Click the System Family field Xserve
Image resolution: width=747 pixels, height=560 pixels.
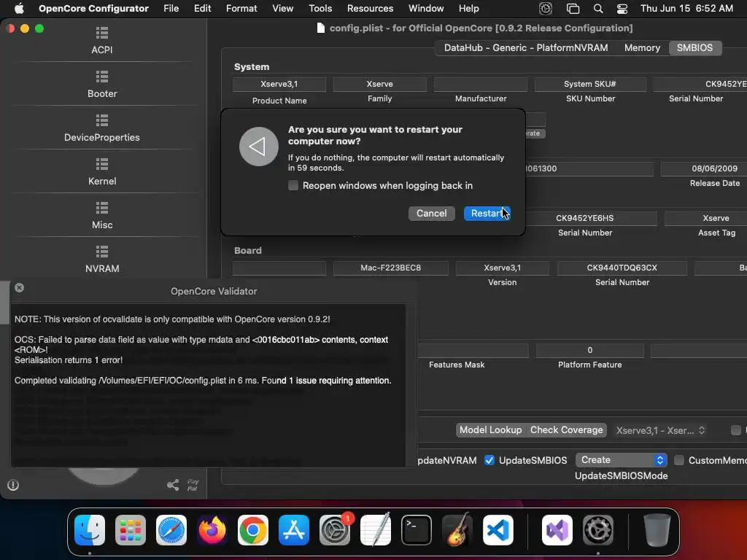pos(379,85)
